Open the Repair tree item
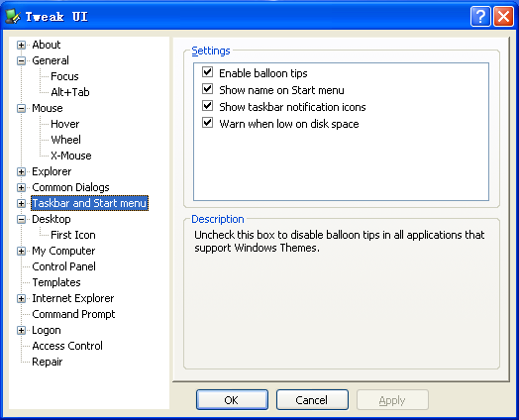 (x=47, y=362)
